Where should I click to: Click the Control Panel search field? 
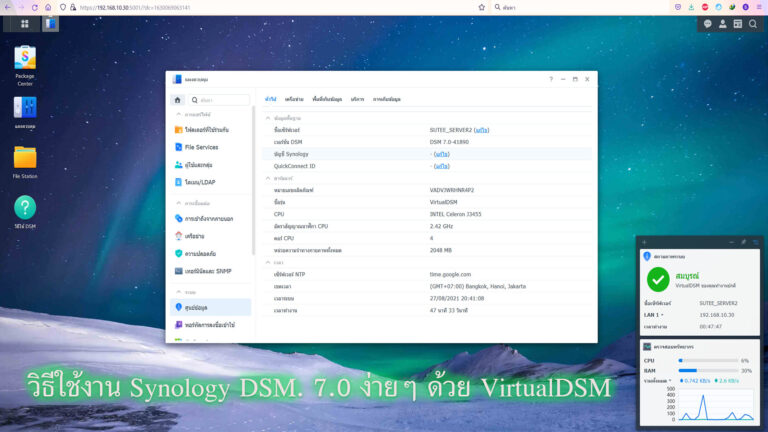pyautogui.click(x=219, y=100)
